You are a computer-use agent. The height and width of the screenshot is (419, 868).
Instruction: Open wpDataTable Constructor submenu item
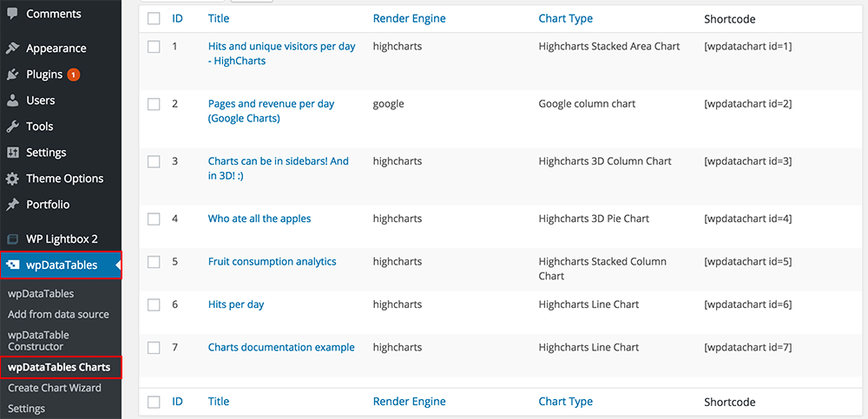[x=38, y=341]
